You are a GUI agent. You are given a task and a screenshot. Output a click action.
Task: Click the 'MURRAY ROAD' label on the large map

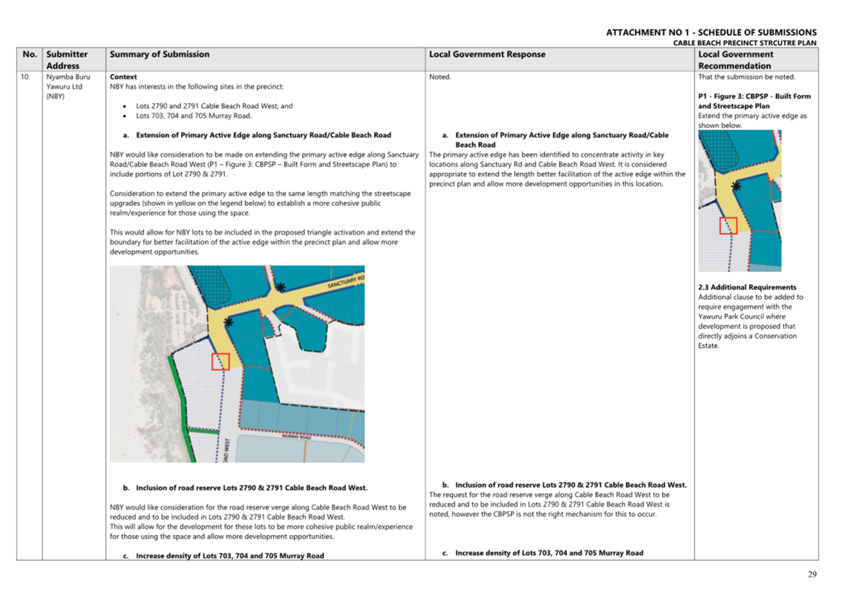coord(296,437)
